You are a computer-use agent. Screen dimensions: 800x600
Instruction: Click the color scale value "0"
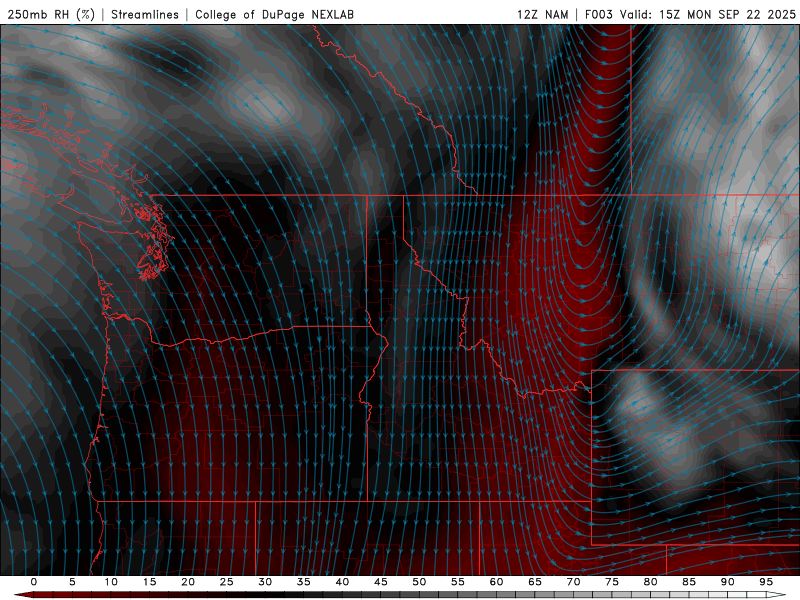[x=34, y=582]
